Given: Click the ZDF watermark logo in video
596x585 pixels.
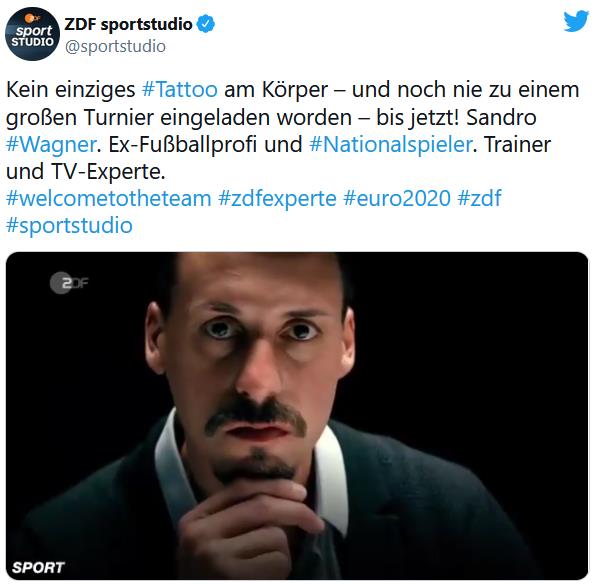Looking at the screenshot, I should (69, 283).
